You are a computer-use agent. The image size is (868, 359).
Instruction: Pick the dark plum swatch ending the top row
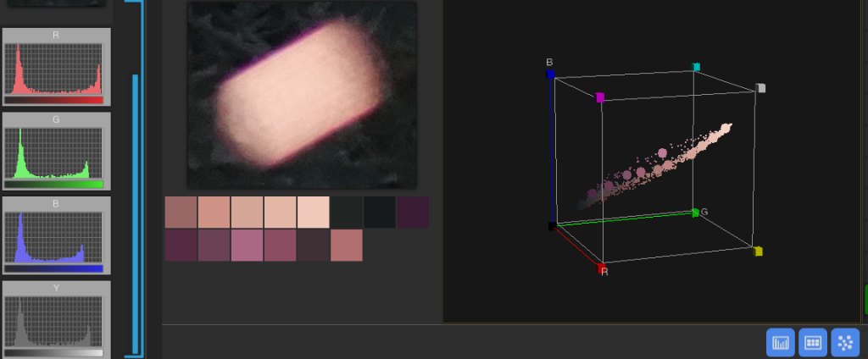(x=413, y=212)
